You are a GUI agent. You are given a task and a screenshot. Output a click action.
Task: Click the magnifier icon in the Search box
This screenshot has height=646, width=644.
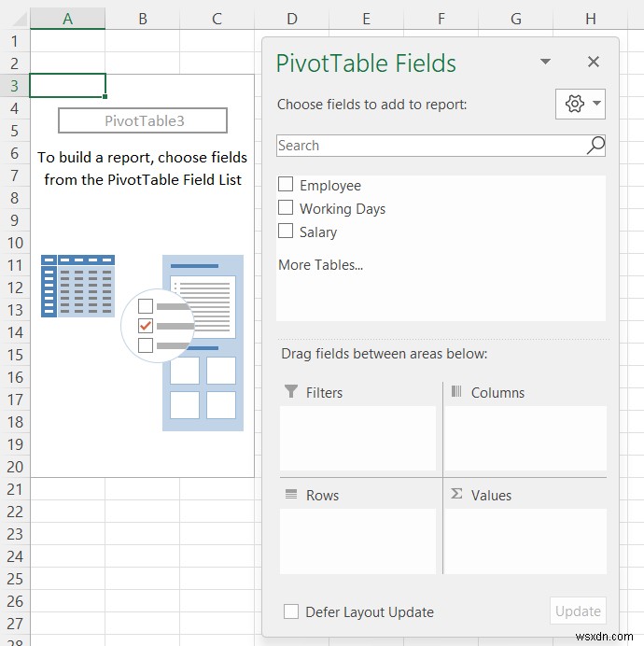pyautogui.click(x=595, y=146)
